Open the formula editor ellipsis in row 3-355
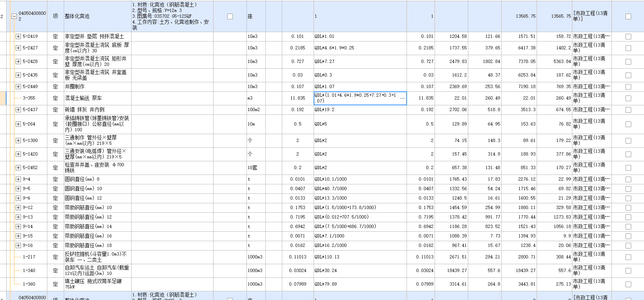The width and height of the screenshot is (644, 300). coord(402,98)
